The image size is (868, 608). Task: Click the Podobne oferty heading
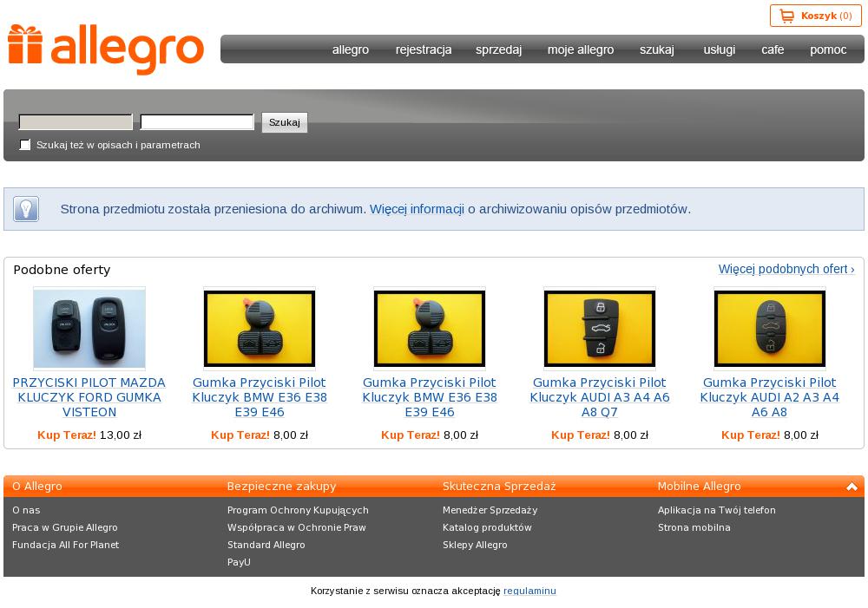[x=62, y=270]
